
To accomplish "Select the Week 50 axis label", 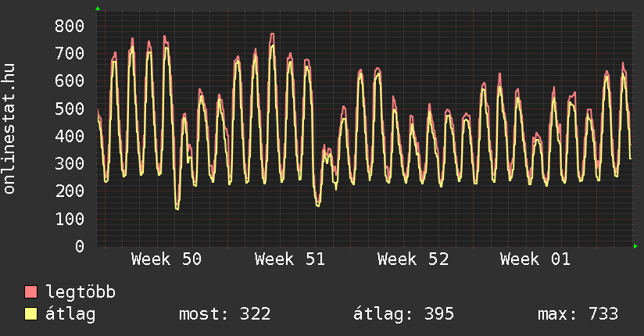I will tap(166, 259).
